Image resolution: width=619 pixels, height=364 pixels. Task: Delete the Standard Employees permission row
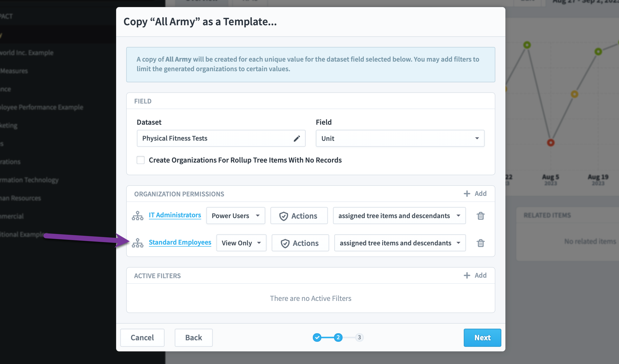480,243
